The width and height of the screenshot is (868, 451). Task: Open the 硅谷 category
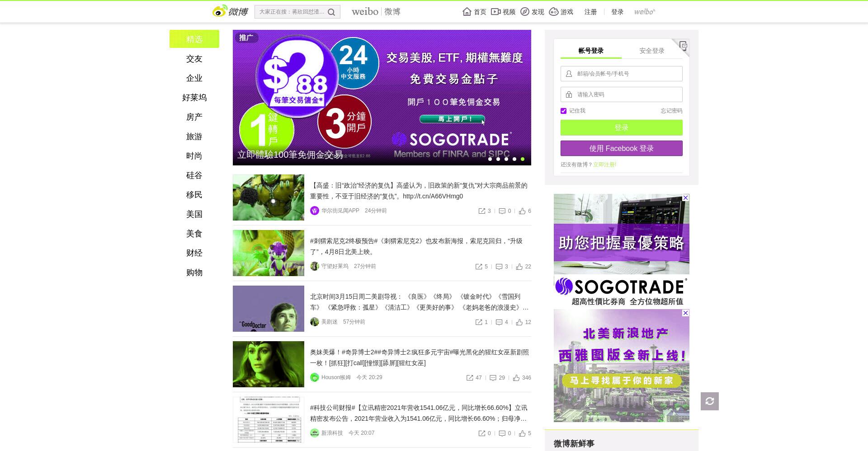click(x=194, y=175)
